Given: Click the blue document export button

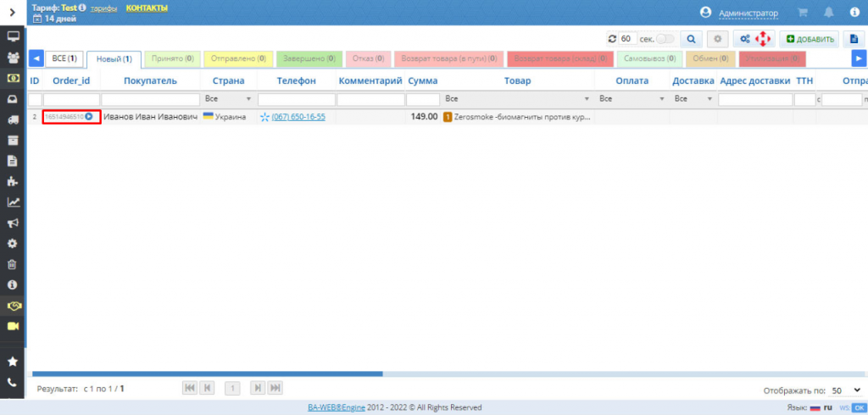Looking at the screenshot, I should pos(854,39).
